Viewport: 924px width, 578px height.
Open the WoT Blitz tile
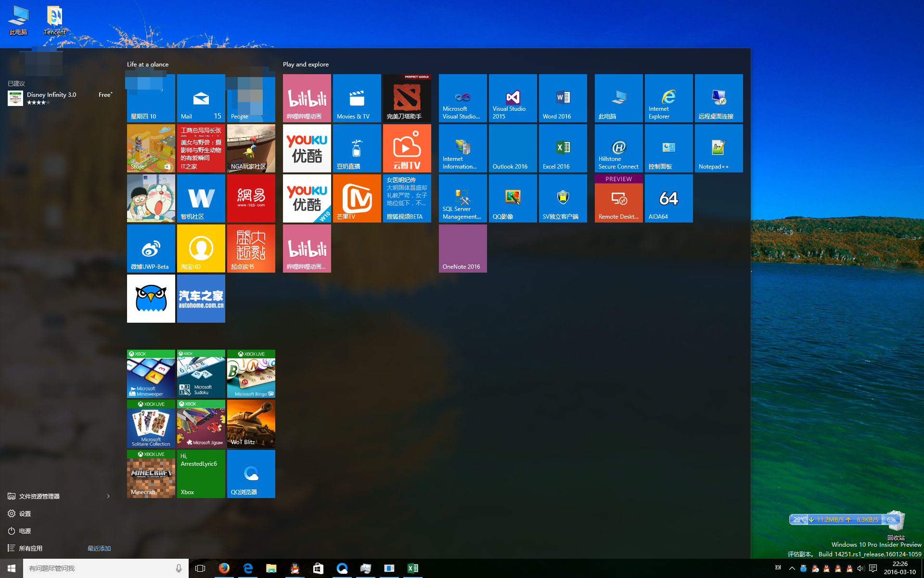[x=251, y=424]
